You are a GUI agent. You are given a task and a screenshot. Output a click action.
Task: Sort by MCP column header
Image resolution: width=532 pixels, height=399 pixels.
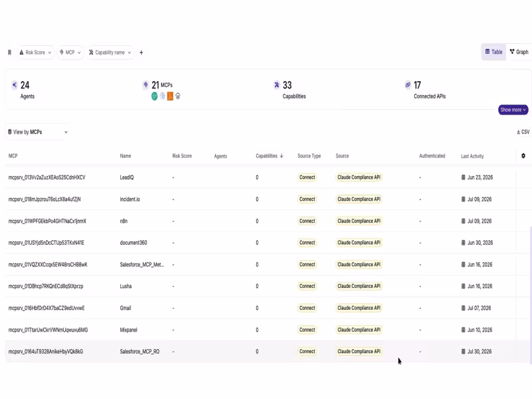(13, 156)
